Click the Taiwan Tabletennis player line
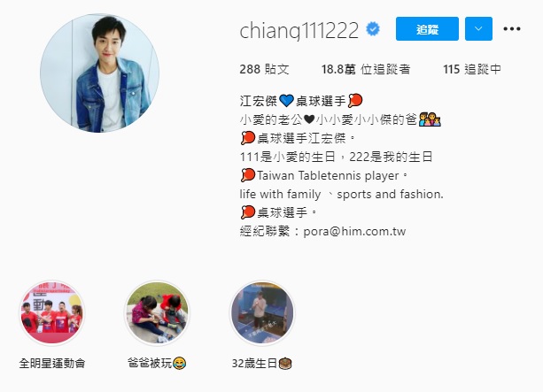The image size is (543, 392). (324, 175)
